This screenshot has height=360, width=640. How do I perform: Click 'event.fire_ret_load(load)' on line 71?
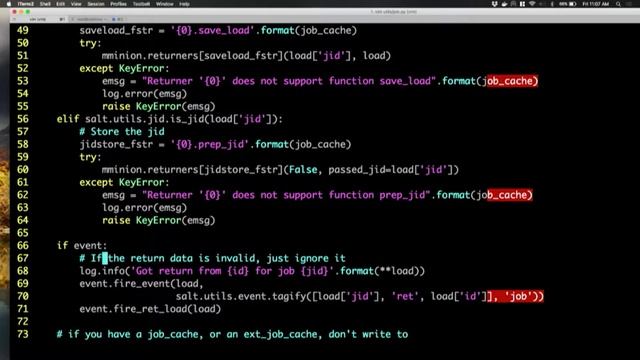pos(150,309)
